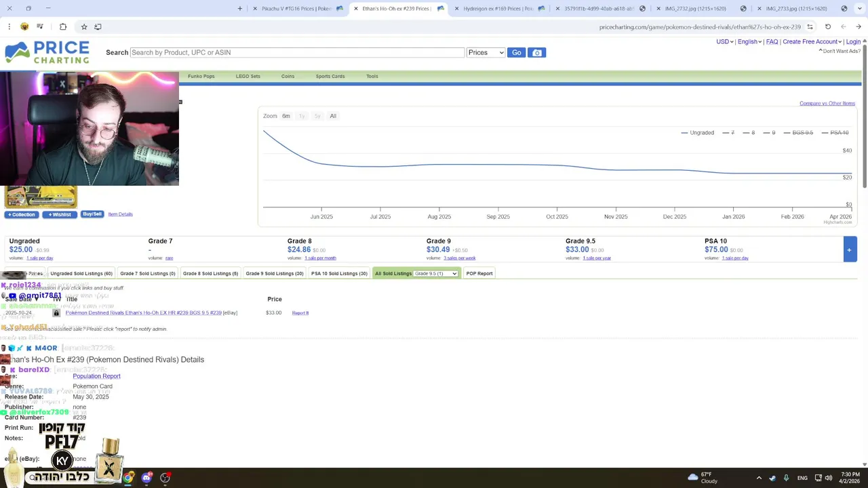
Task: Click Compare vs Other Items link
Action: click(x=827, y=103)
